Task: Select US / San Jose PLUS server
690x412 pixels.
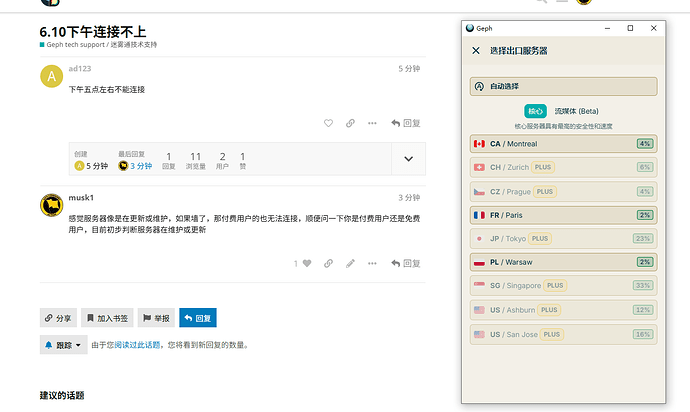Action: click(x=563, y=335)
